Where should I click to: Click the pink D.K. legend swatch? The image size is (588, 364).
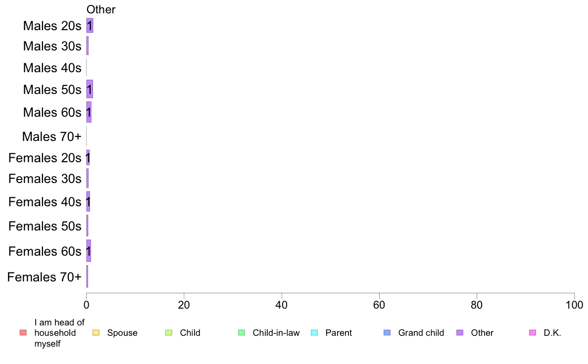click(x=533, y=332)
